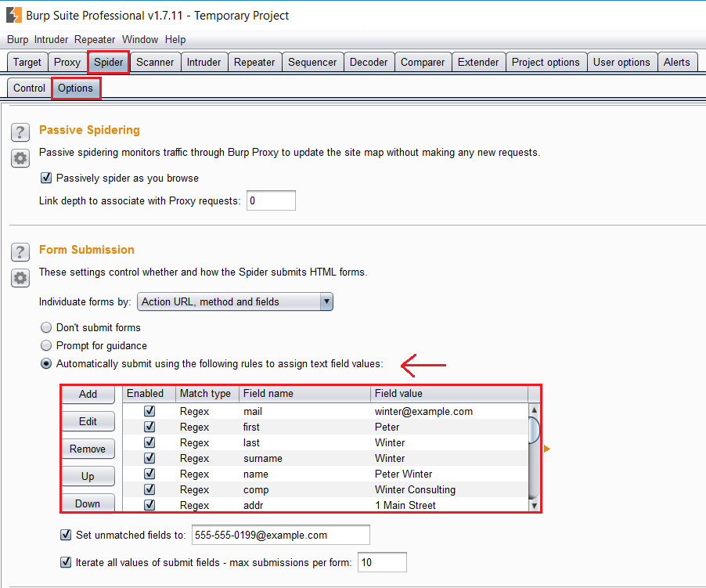Click the Form Submission help question-mark icon
706x588 pixels.
click(20, 252)
